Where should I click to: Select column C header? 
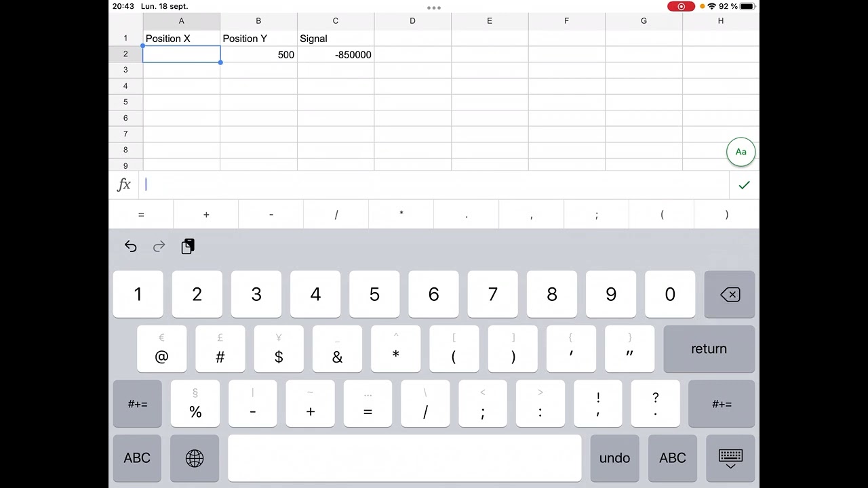335,21
